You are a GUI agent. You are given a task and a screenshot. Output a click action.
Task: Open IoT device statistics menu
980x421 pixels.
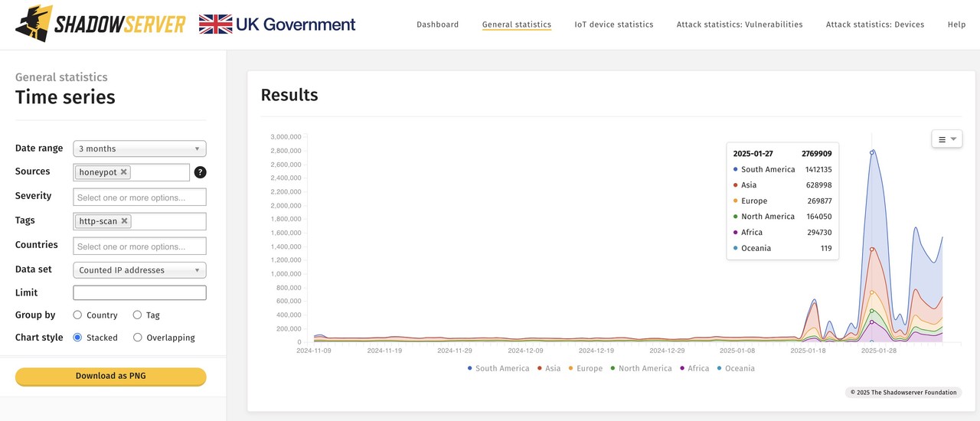click(613, 24)
